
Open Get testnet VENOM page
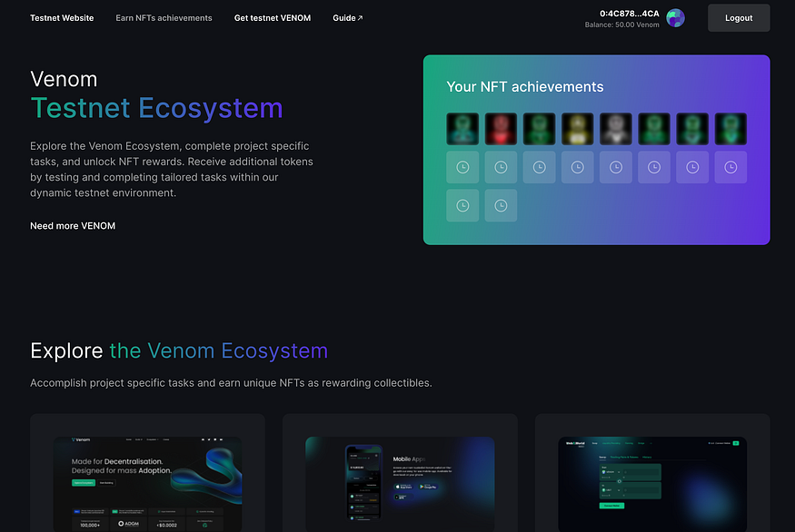point(273,18)
